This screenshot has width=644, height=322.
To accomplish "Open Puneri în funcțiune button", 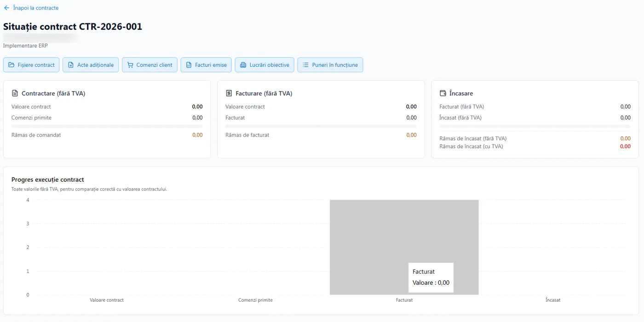I will [330, 65].
